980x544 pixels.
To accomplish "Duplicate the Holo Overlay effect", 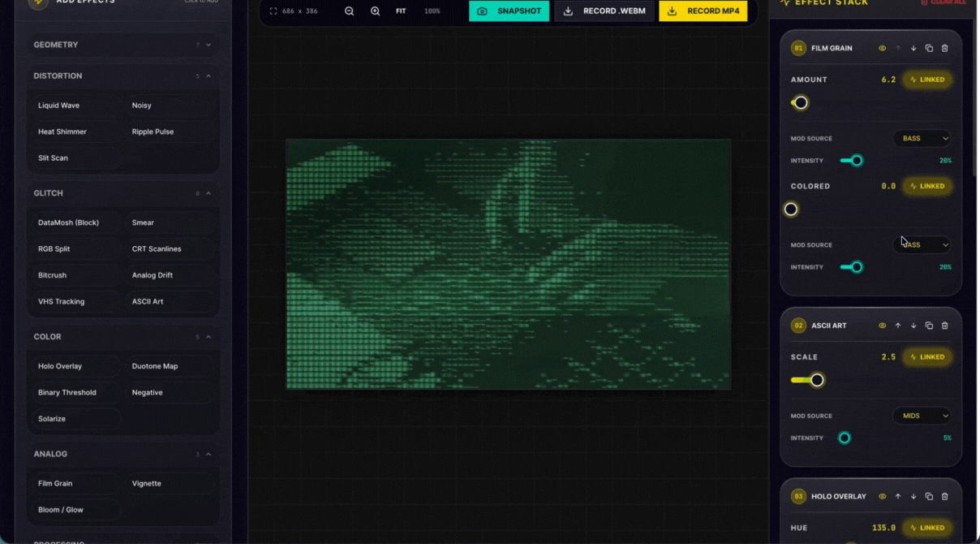I will (x=929, y=496).
